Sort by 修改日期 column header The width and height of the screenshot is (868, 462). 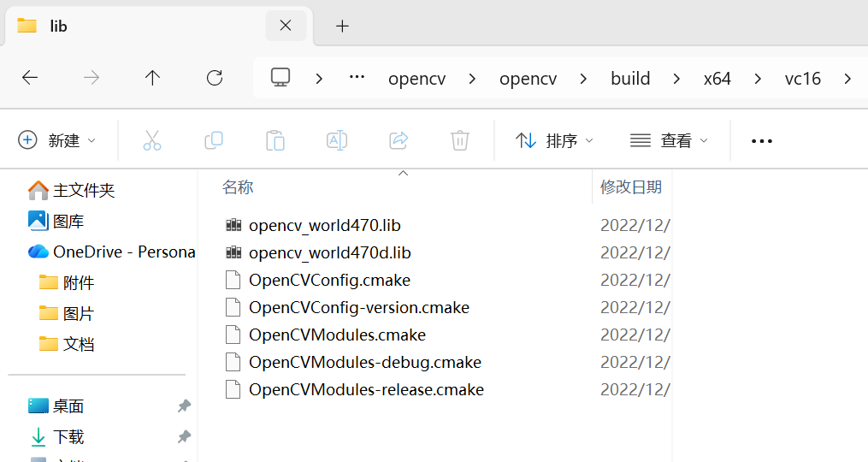point(631,187)
